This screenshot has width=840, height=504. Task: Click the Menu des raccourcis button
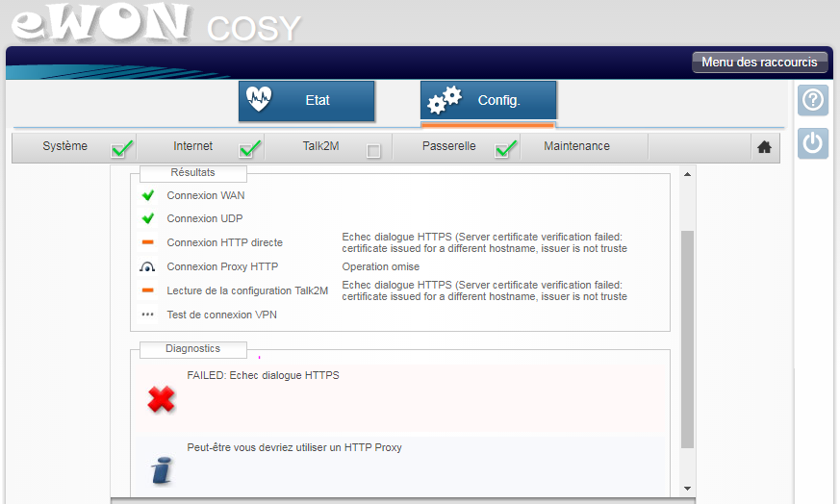tap(759, 63)
